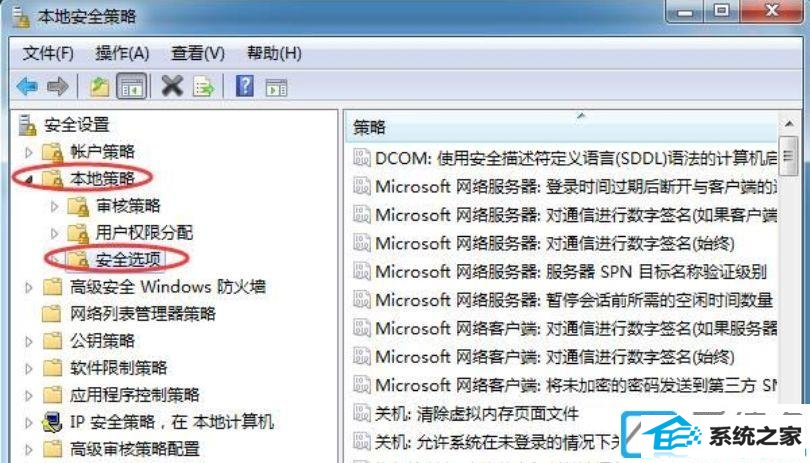Click the show/hide action pane icon
810x463 pixels.
(x=276, y=88)
